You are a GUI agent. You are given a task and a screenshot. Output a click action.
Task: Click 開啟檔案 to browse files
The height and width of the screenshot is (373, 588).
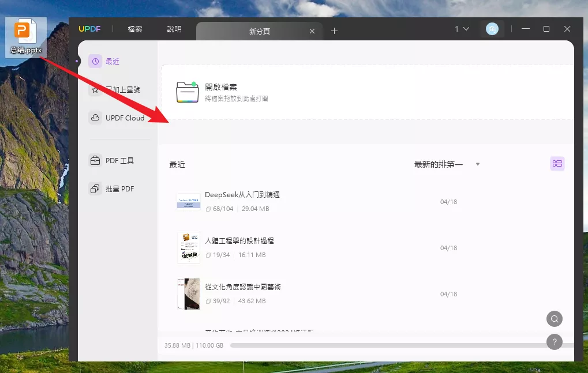point(221,87)
